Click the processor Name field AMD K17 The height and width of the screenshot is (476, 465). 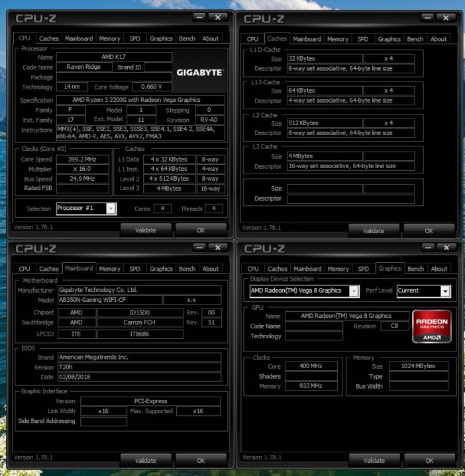[x=114, y=57]
